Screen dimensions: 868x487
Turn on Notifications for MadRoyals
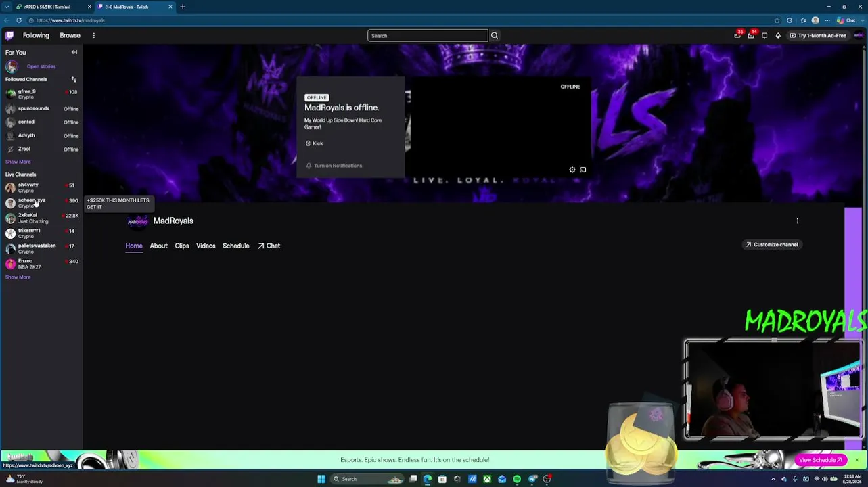tap(334, 166)
